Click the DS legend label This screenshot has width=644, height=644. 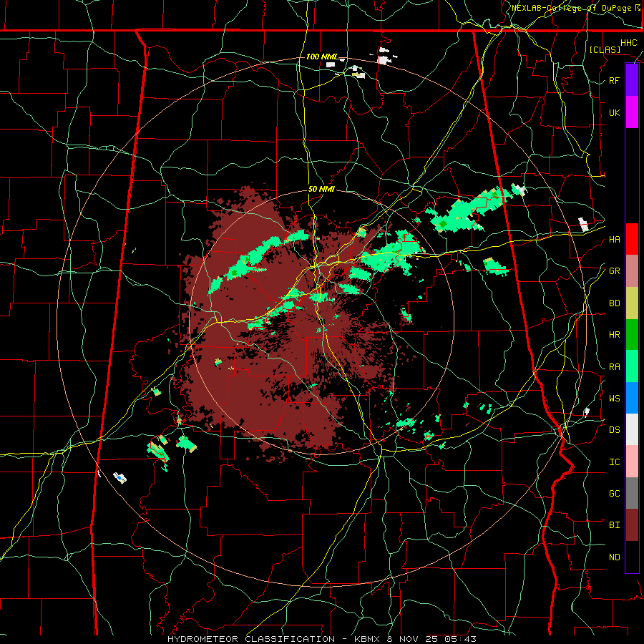pyautogui.click(x=614, y=430)
